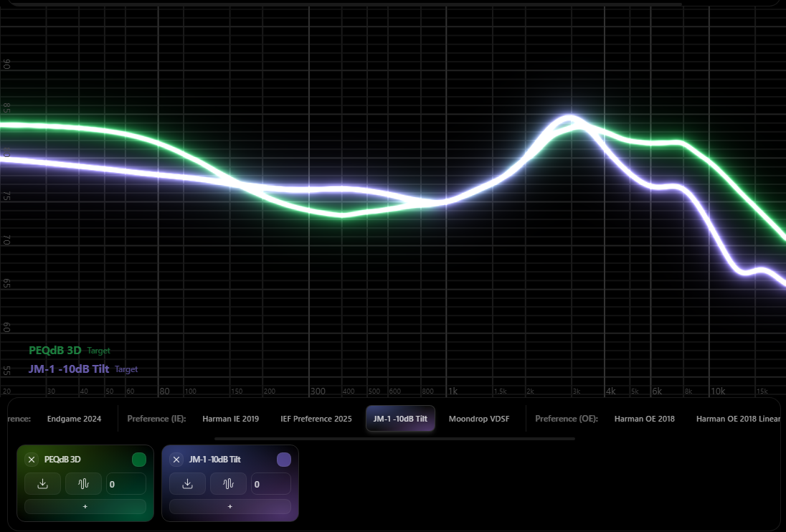786x532 pixels.
Task: Focus the offset field on PEQdB 3D card
Action: (126, 484)
